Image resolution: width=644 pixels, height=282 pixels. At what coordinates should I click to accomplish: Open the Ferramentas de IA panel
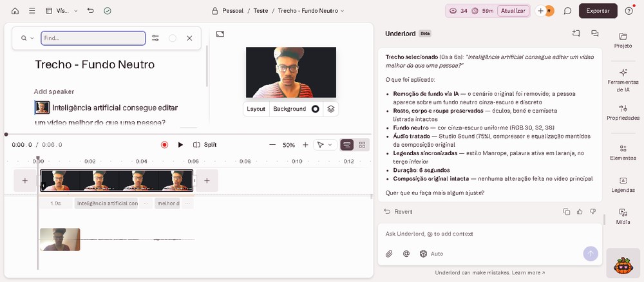[623, 80]
